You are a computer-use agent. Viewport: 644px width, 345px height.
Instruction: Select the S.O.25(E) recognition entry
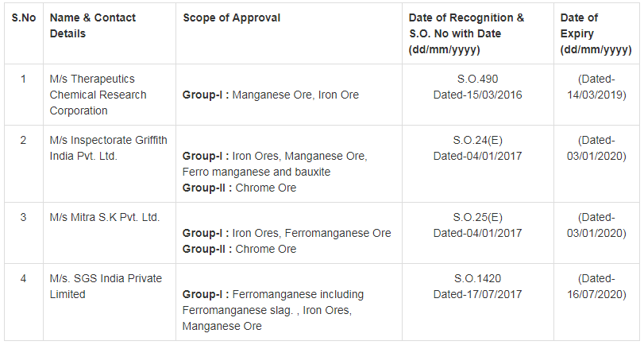tap(477, 225)
